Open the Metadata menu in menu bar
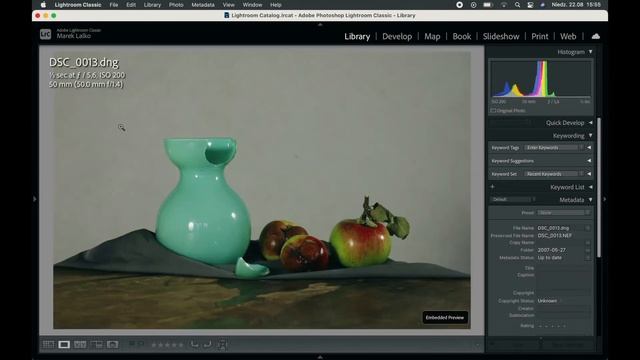This screenshot has width=640, height=360. (x=203, y=5)
